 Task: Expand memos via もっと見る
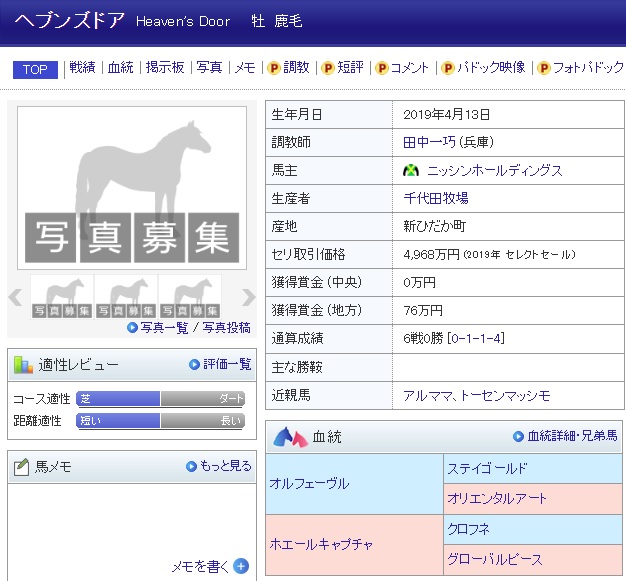219,467
